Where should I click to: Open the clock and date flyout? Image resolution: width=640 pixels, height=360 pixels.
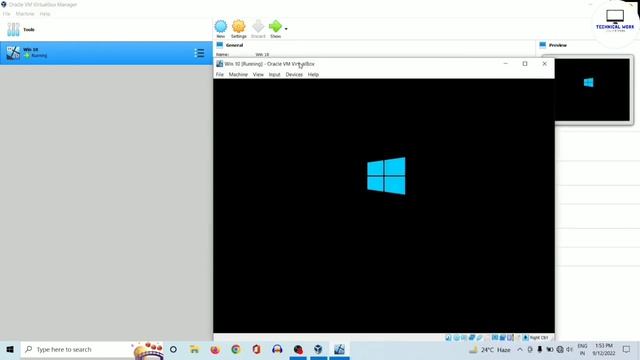tap(604, 350)
